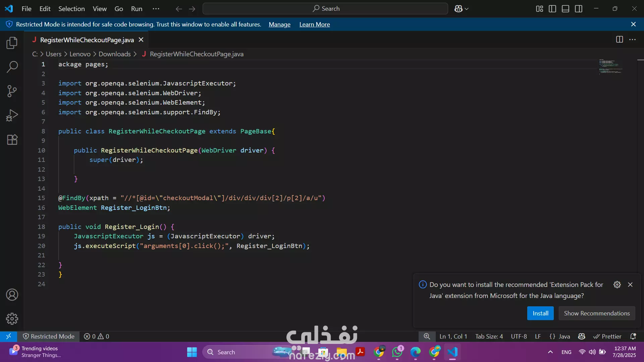
Task: Click the Learn More link
Action: (315, 24)
